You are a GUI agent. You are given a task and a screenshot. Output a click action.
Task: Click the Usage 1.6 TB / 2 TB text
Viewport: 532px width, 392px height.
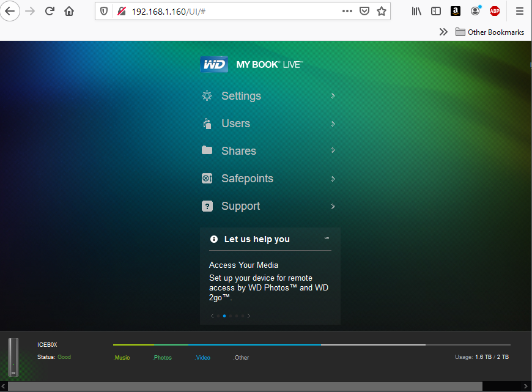pos(482,357)
